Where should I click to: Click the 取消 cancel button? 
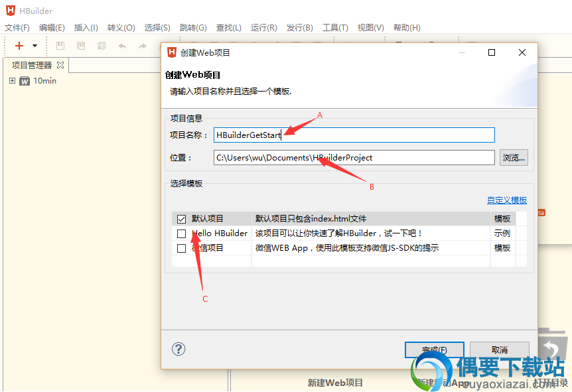(x=500, y=350)
